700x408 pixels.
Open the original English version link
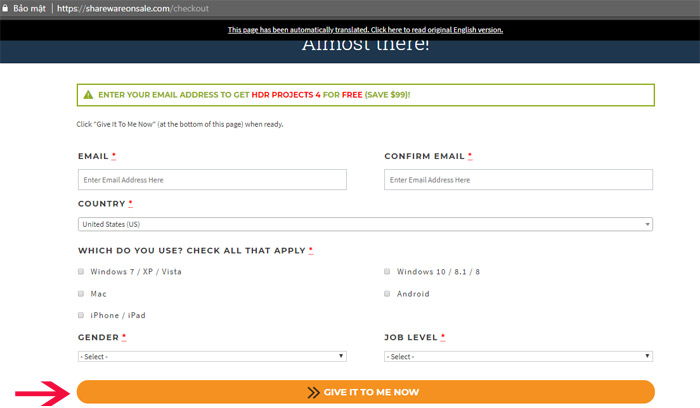tap(365, 30)
